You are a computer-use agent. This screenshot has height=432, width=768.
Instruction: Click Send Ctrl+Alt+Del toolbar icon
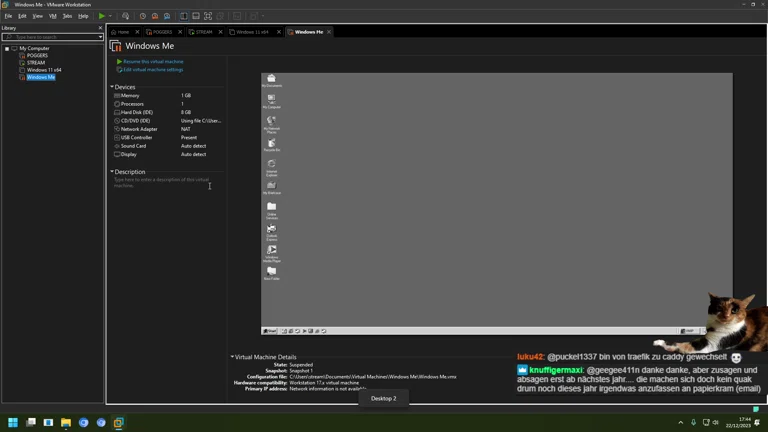(125, 16)
